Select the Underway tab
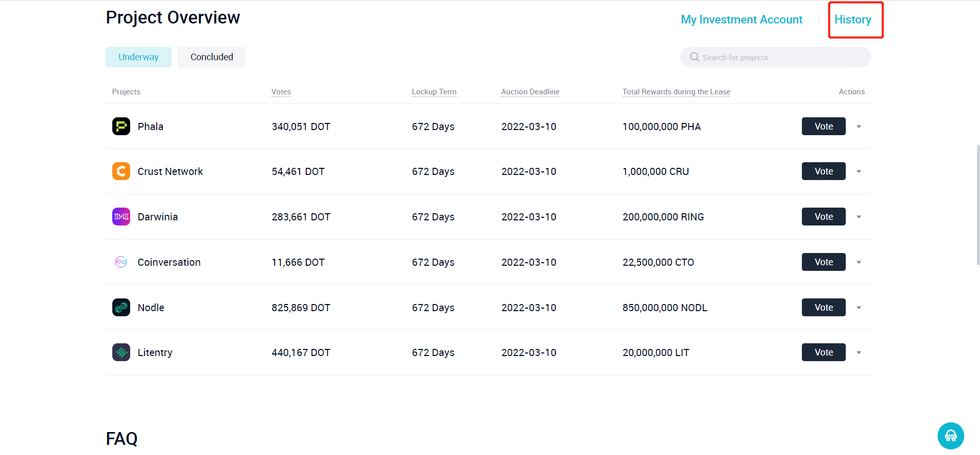This screenshot has height=455, width=980. click(x=138, y=57)
